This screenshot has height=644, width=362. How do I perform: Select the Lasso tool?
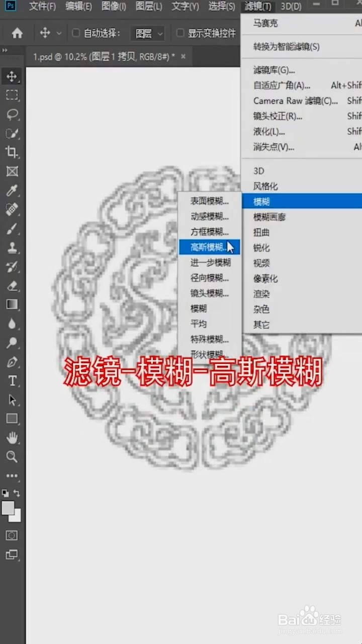pos(12,114)
